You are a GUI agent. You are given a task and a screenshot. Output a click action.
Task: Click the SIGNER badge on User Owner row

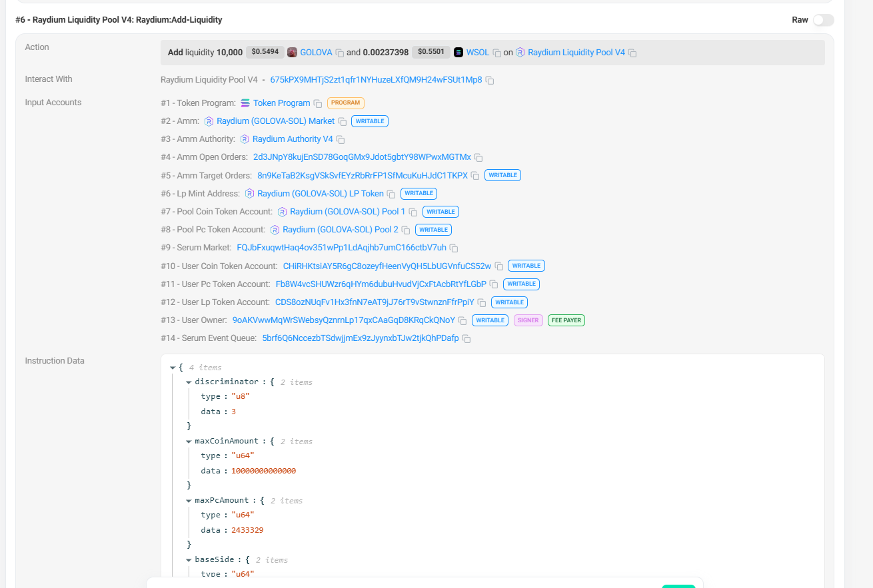[x=528, y=320]
